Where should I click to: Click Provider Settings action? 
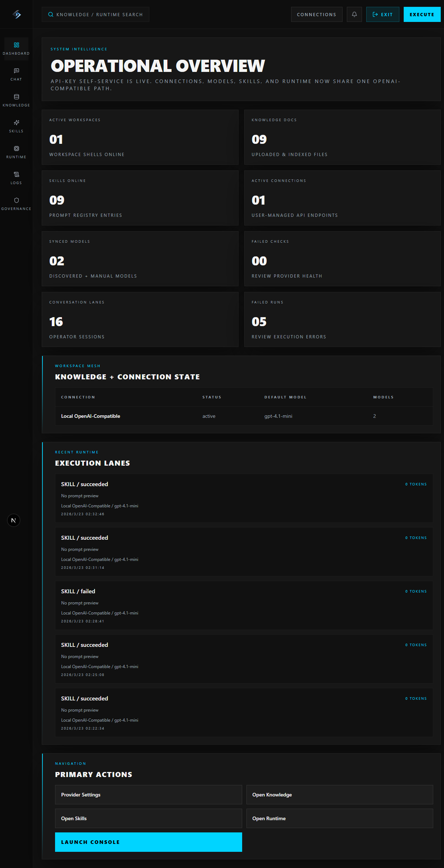(148, 795)
